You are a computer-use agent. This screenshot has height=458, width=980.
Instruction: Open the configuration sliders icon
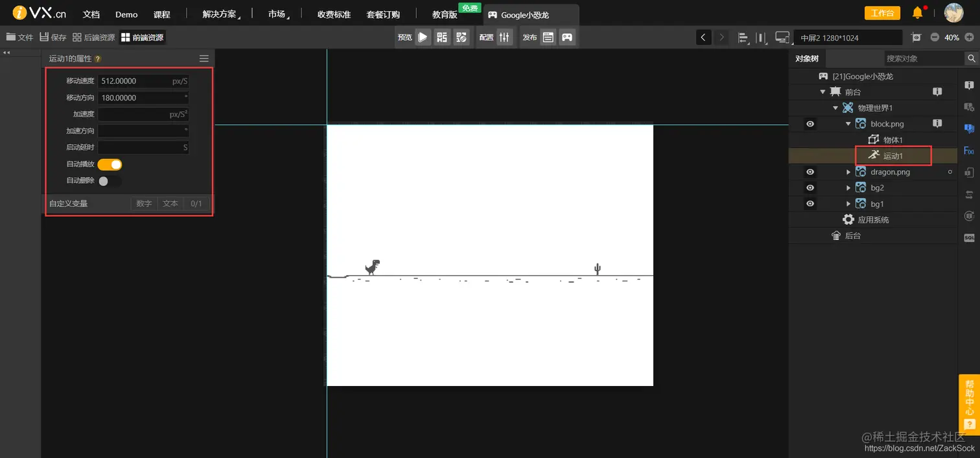(x=505, y=38)
